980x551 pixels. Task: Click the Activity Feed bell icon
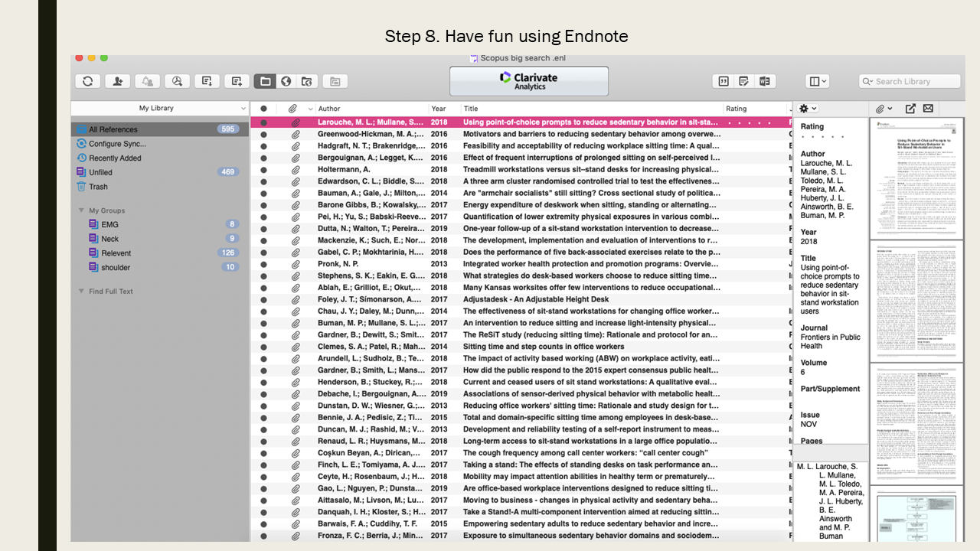point(147,81)
